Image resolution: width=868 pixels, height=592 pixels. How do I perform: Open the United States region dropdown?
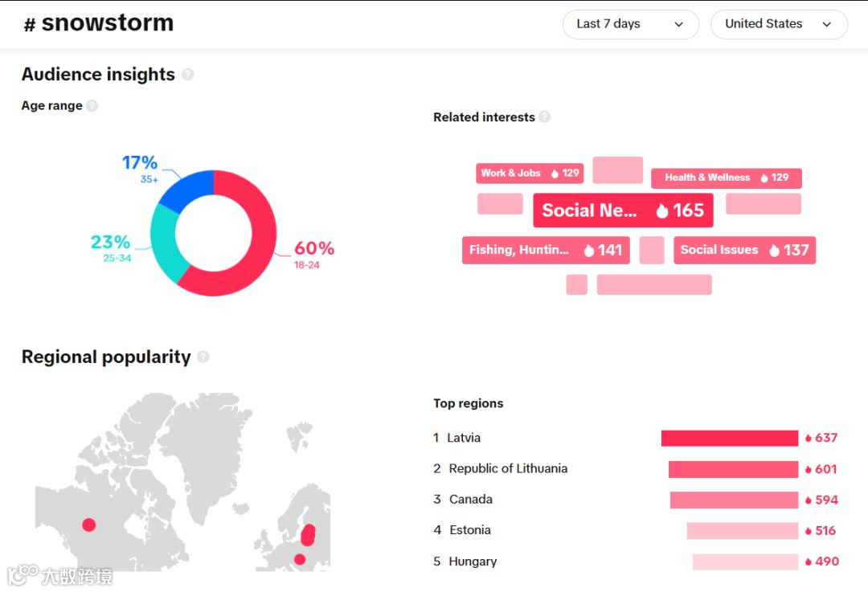(778, 24)
